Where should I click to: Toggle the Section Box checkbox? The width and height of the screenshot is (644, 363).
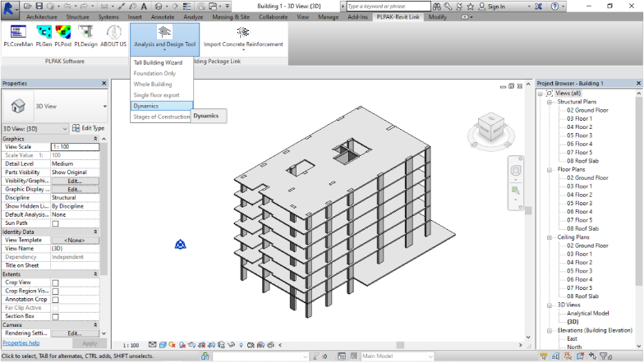55,317
